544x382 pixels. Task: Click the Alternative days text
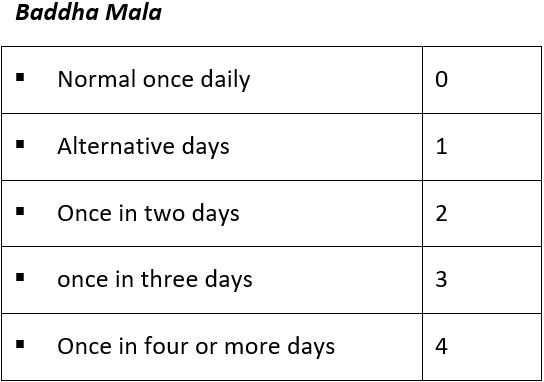tap(143, 147)
